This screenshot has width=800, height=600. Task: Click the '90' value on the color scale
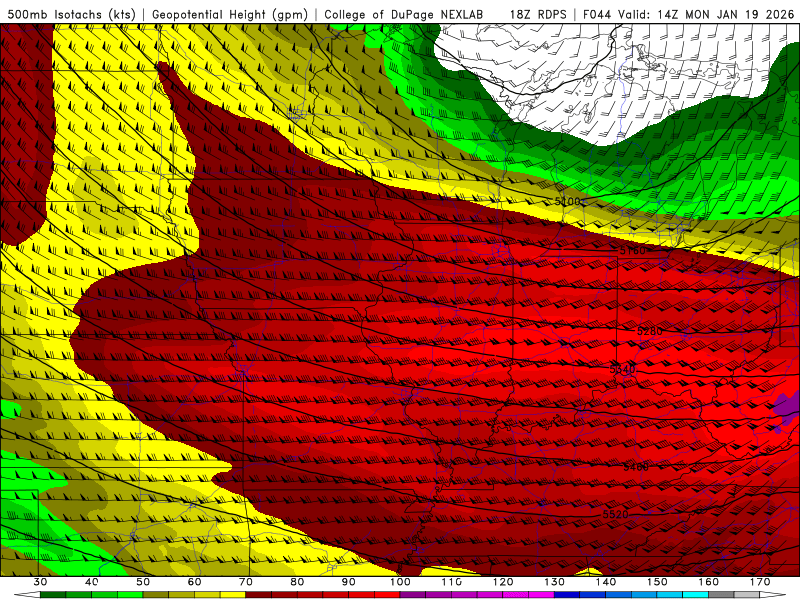tap(348, 582)
